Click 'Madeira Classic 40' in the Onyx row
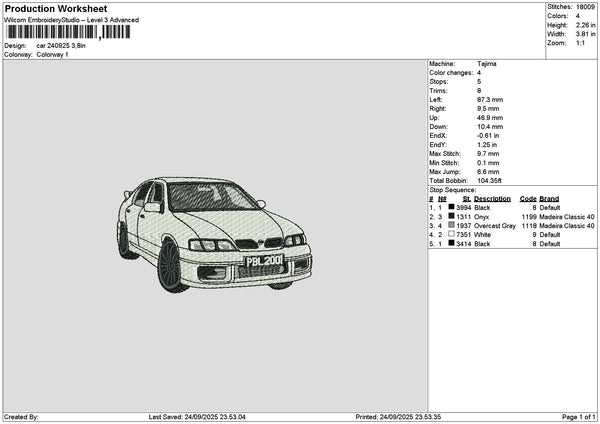Screen dimensions: 600x424 pyautogui.click(x=567, y=217)
